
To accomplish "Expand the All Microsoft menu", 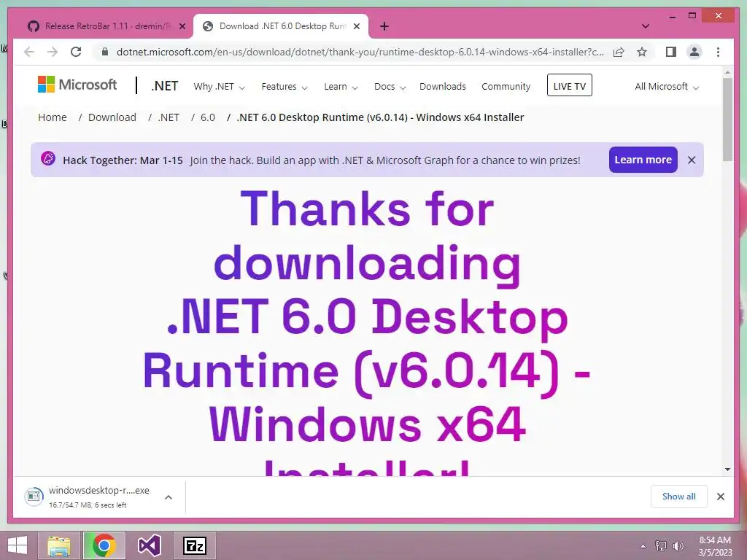I will [x=667, y=87].
